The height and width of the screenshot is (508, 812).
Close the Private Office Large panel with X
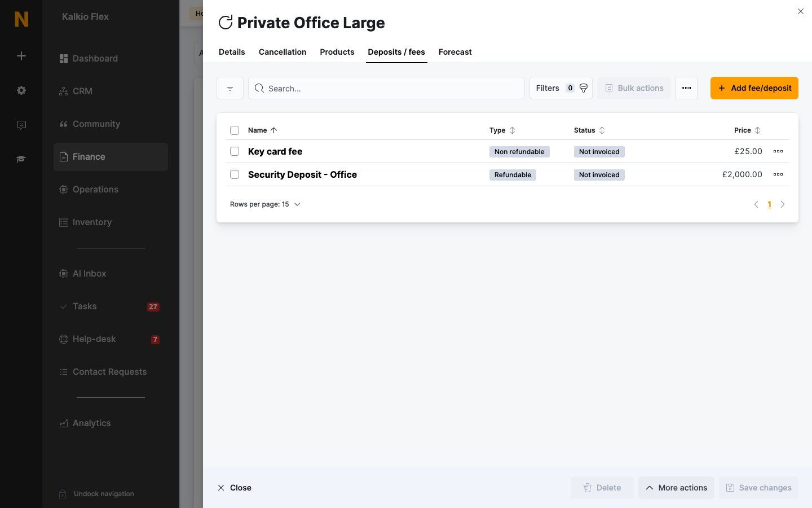tap(801, 11)
